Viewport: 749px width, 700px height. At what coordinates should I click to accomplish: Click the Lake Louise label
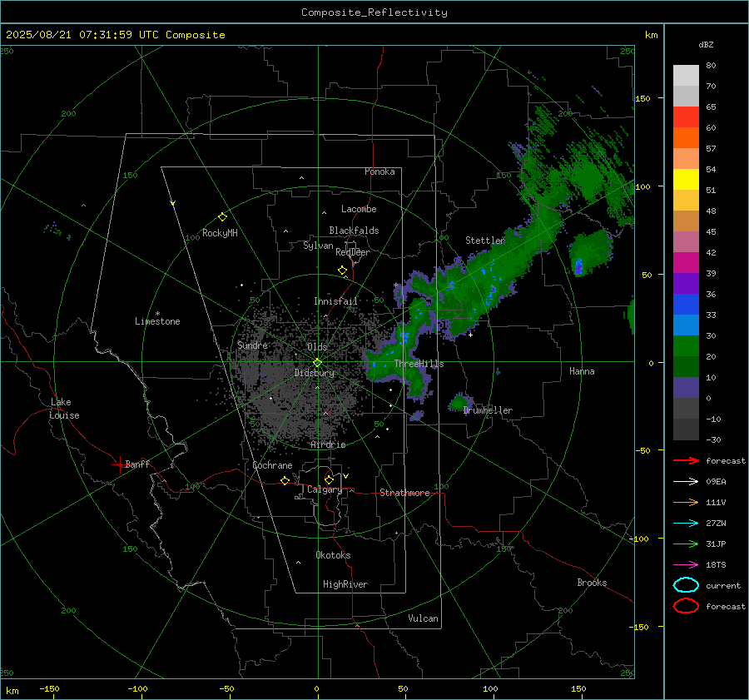click(64, 409)
